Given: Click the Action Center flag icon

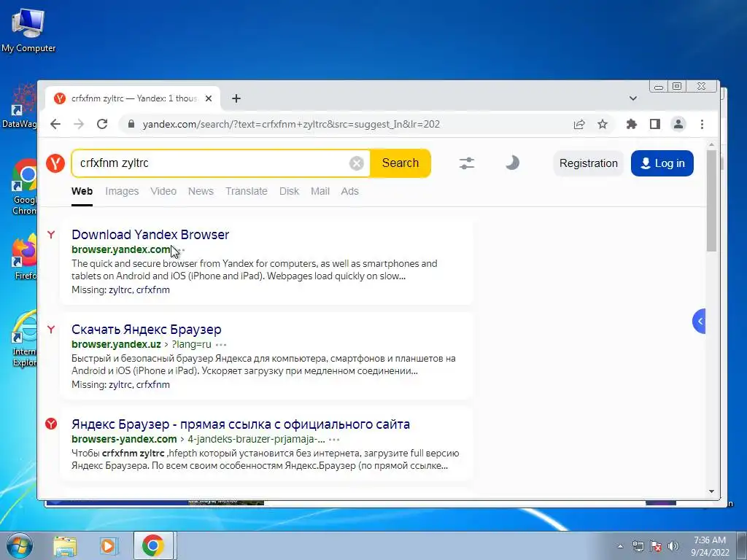Looking at the screenshot, I should (x=656, y=546).
